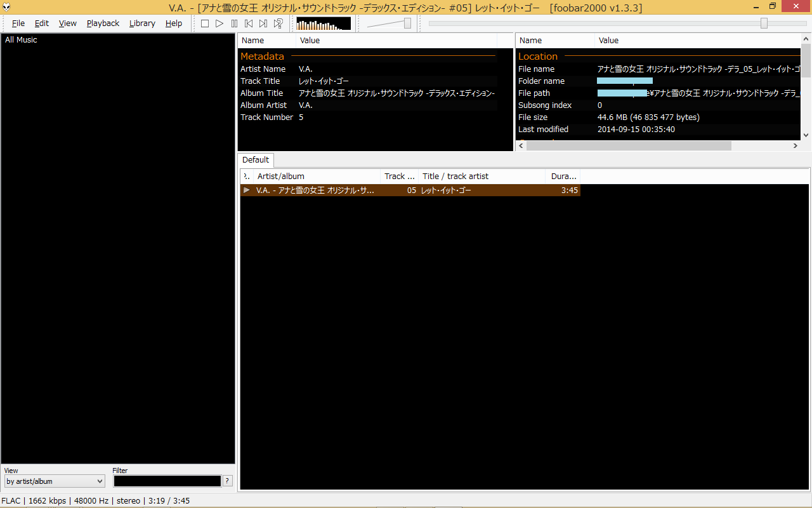Image resolution: width=812 pixels, height=508 pixels.
Task: Click the '48000 Hz' sample rate in status bar
Action: point(92,501)
